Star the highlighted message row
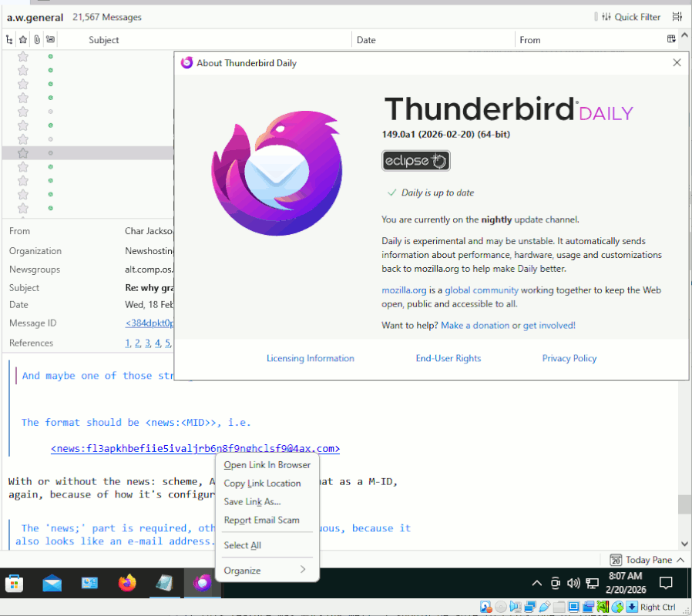692x616 pixels. click(23, 153)
